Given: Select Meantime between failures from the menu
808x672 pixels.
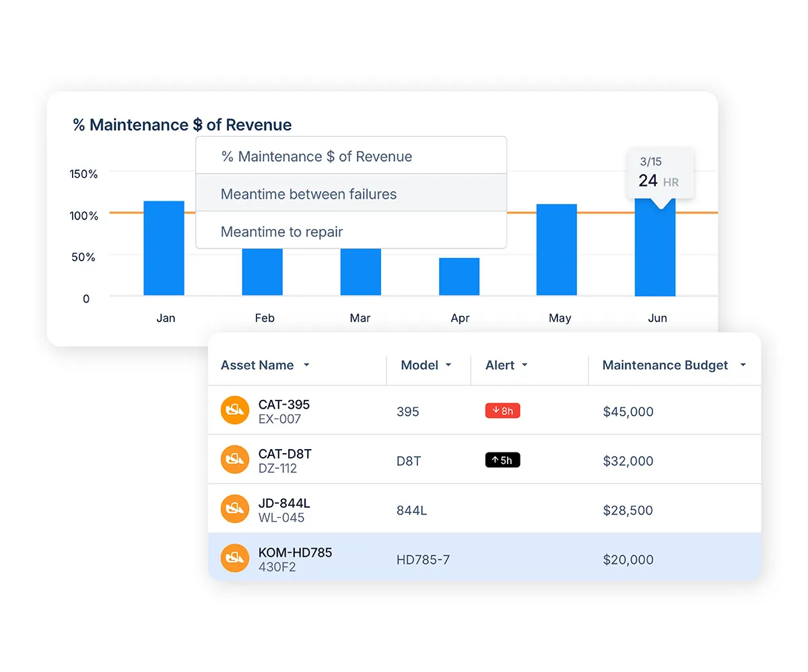Looking at the screenshot, I should [x=308, y=194].
